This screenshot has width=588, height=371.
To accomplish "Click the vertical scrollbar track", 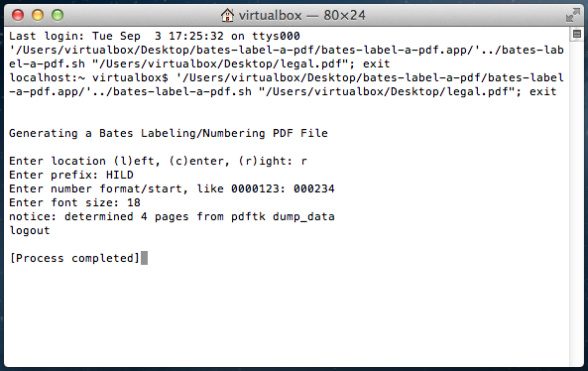I will click(577, 202).
